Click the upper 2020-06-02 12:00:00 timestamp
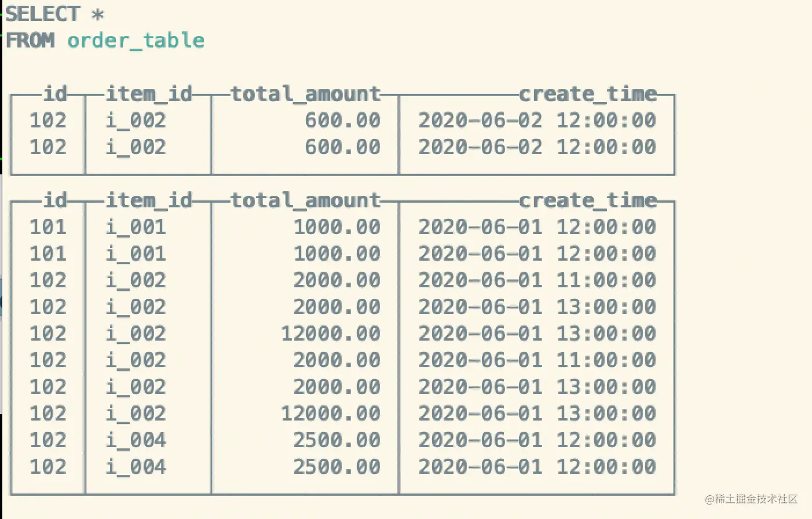The height and width of the screenshot is (519, 812). [x=537, y=120]
